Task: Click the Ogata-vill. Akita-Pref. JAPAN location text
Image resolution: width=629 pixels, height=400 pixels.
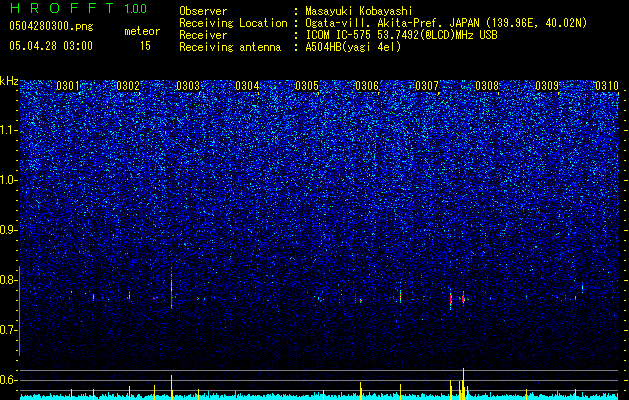Action: [446, 23]
